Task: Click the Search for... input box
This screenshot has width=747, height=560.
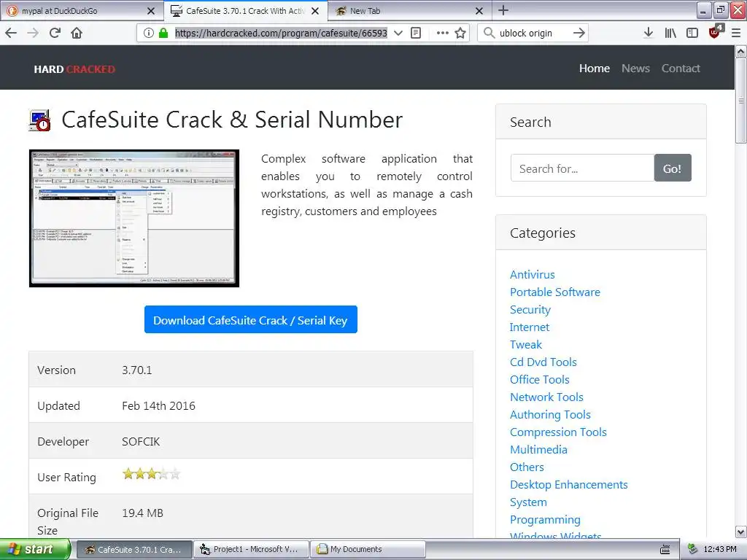Action: click(x=582, y=168)
